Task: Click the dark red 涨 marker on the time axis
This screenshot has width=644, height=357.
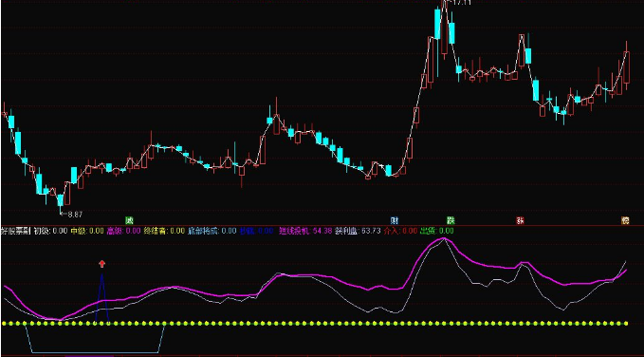Action: tap(521, 220)
